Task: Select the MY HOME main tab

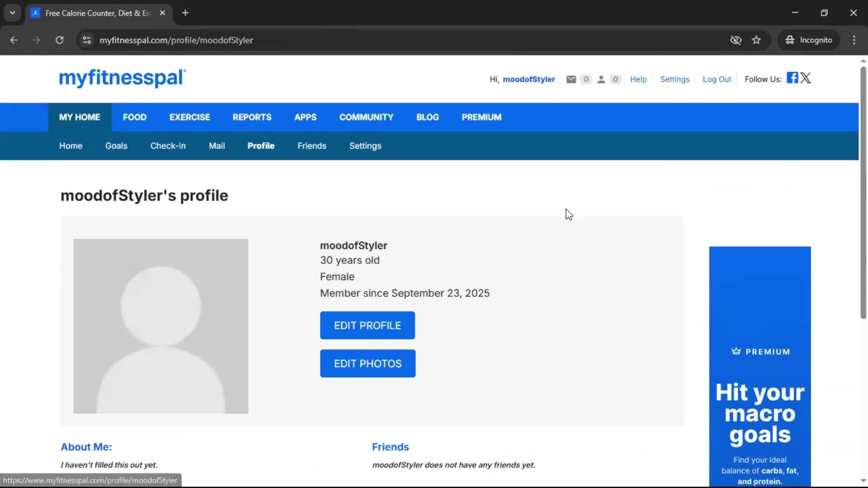Action: (x=80, y=117)
